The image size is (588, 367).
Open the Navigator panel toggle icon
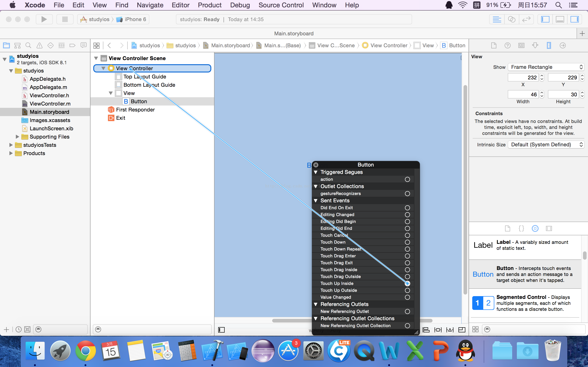(x=546, y=19)
